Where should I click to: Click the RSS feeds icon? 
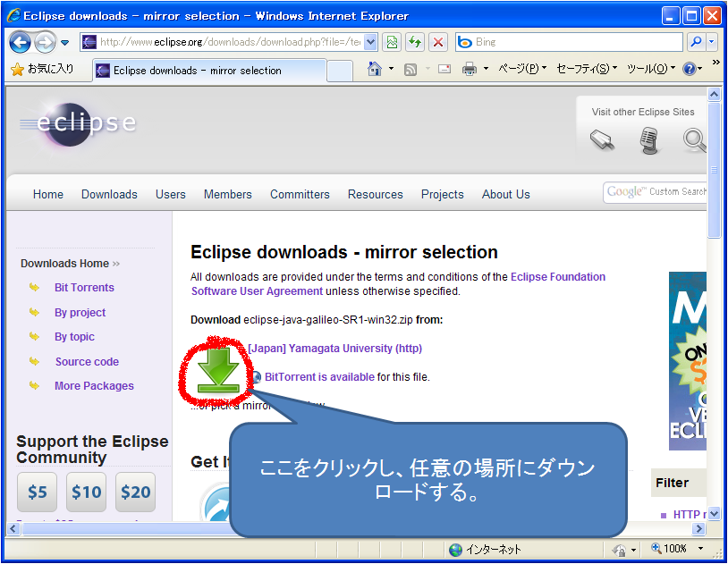[x=411, y=69]
